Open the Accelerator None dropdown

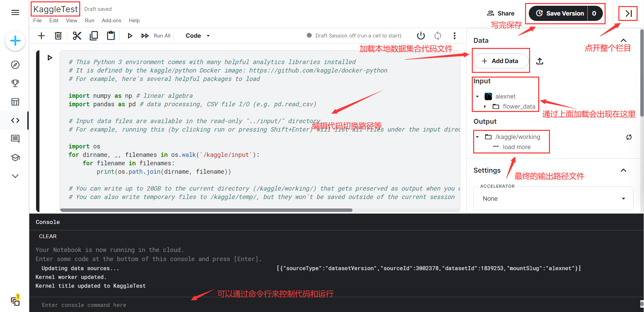click(553, 199)
